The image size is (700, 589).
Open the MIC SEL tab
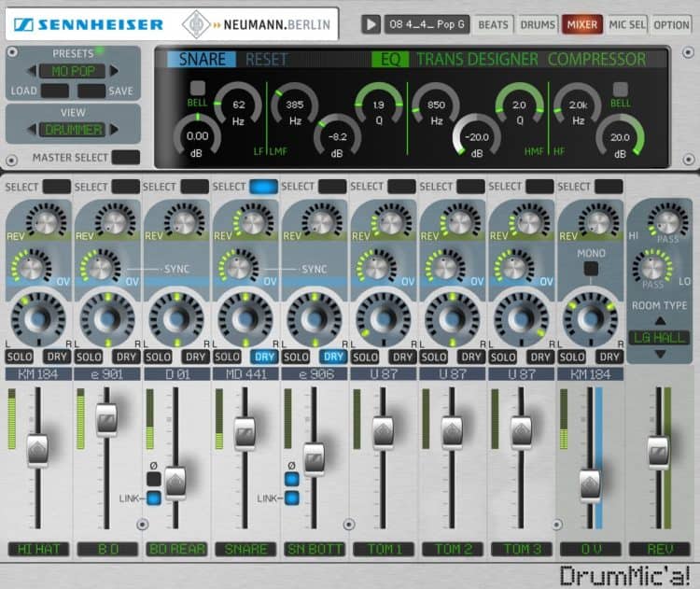pyautogui.click(x=627, y=24)
